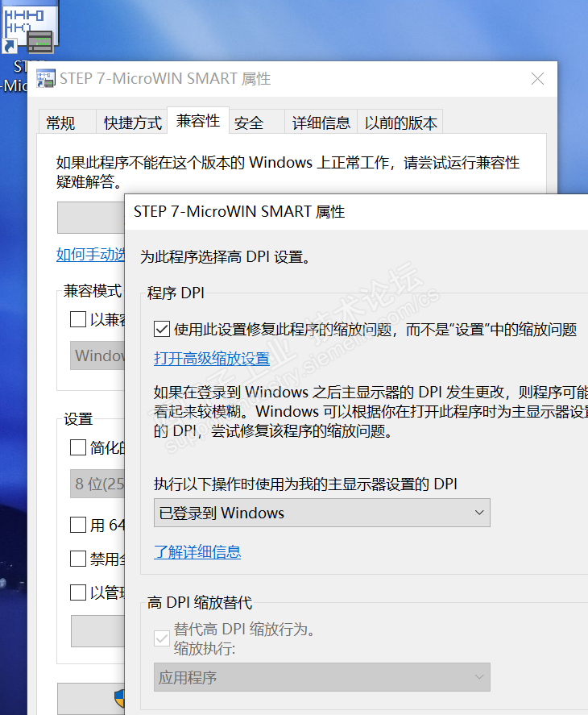Toggle the 替代高 DPI 缩放行为 checkbox
Viewport: 588px width, 715px height.
pos(162,638)
